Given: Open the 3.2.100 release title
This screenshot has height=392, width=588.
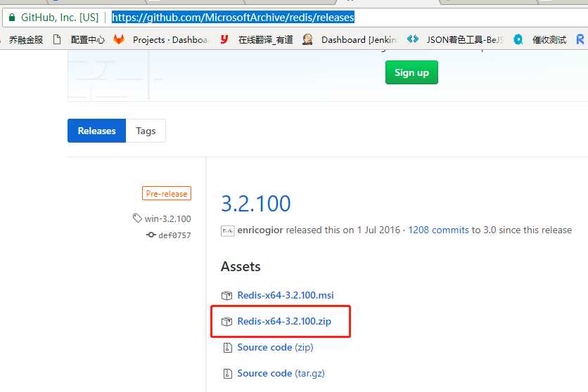Looking at the screenshot, I should click(x=256, y=204).
